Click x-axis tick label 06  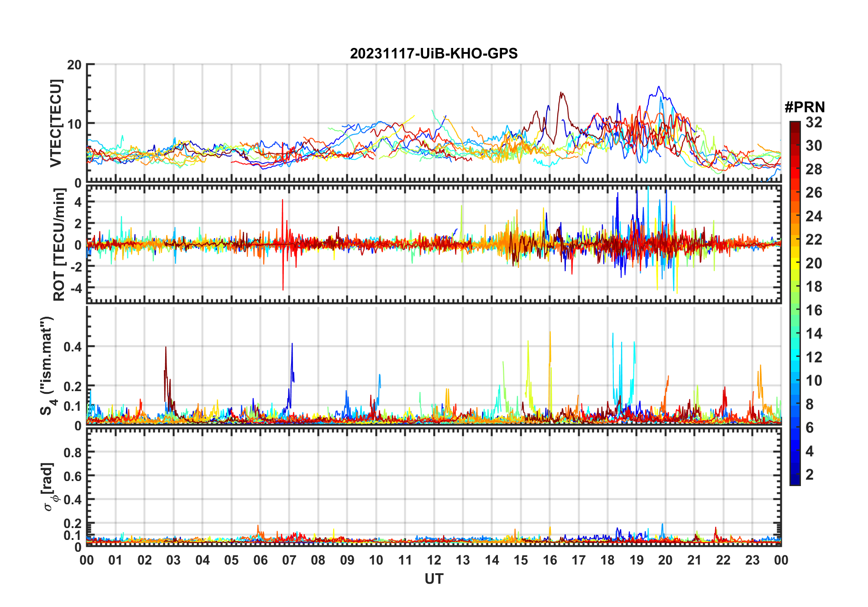(260, 560)
